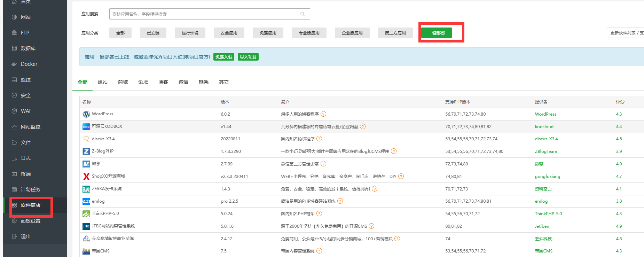Select the 商城 category tab
This screenshot has width=644, height=257.
[x=123, y=82]
